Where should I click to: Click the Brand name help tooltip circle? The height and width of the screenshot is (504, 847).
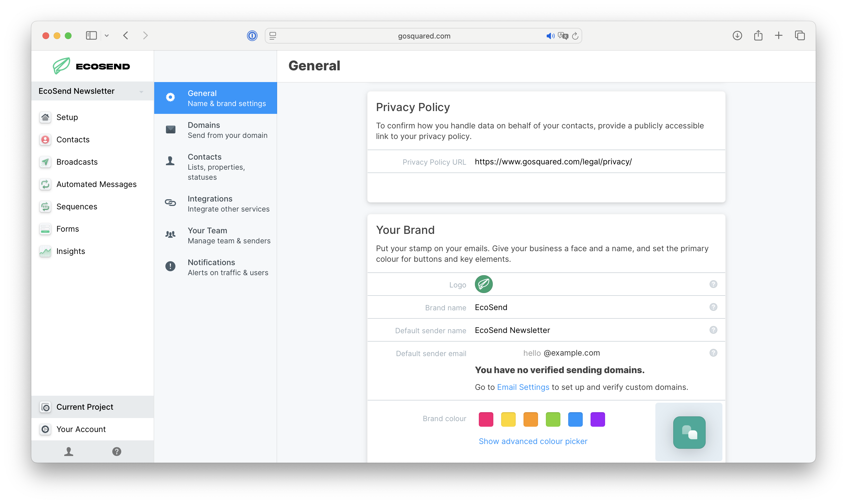pos(713,307)
